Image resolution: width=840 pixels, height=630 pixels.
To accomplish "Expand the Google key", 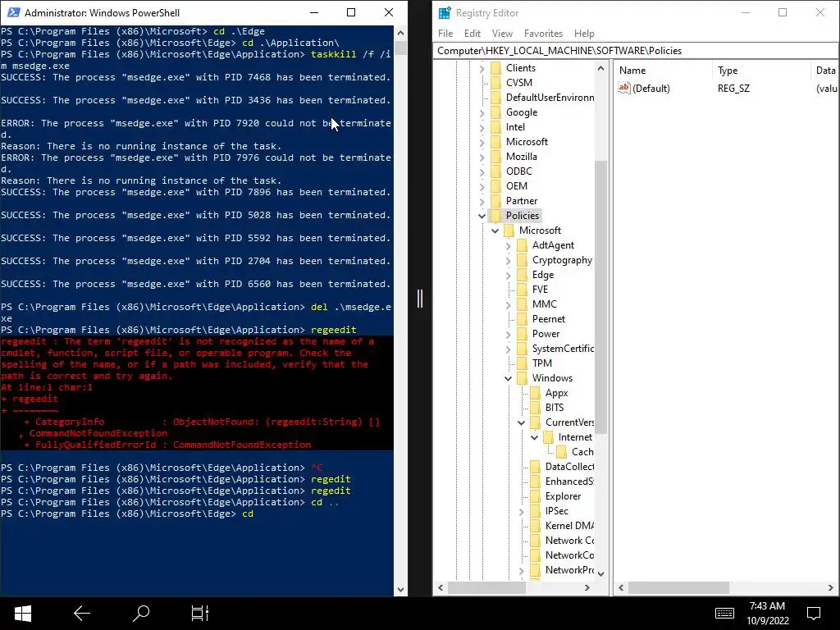I will point(482,113).
